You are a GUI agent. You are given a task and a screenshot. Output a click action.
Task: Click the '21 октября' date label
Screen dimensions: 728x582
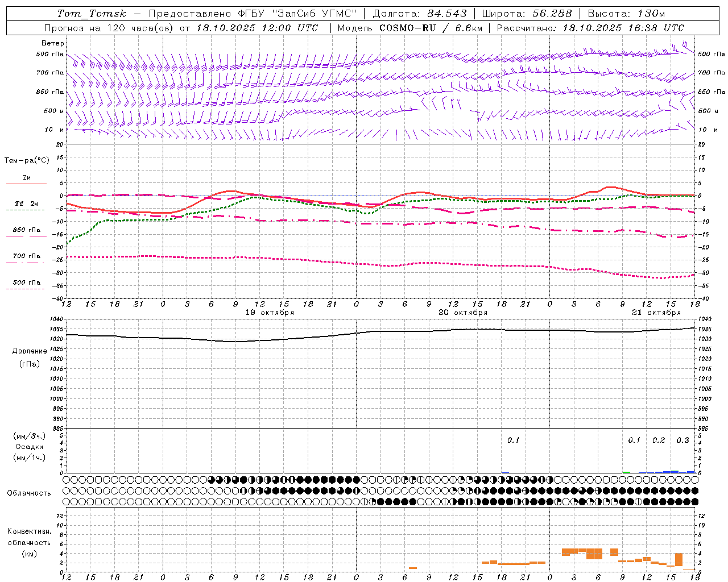point(656,313)
